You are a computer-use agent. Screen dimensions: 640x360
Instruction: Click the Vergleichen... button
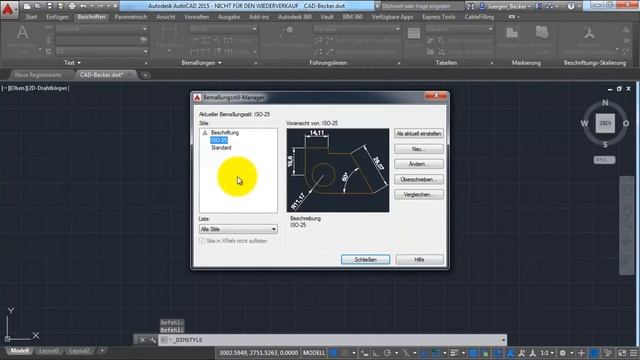pyautogui.click(x=419, y=195)
